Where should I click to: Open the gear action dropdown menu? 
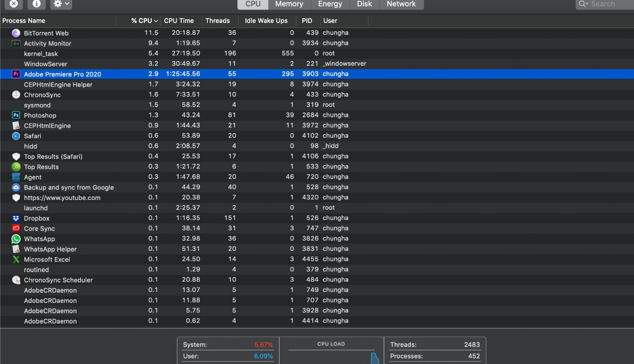[x=61, y=4]
